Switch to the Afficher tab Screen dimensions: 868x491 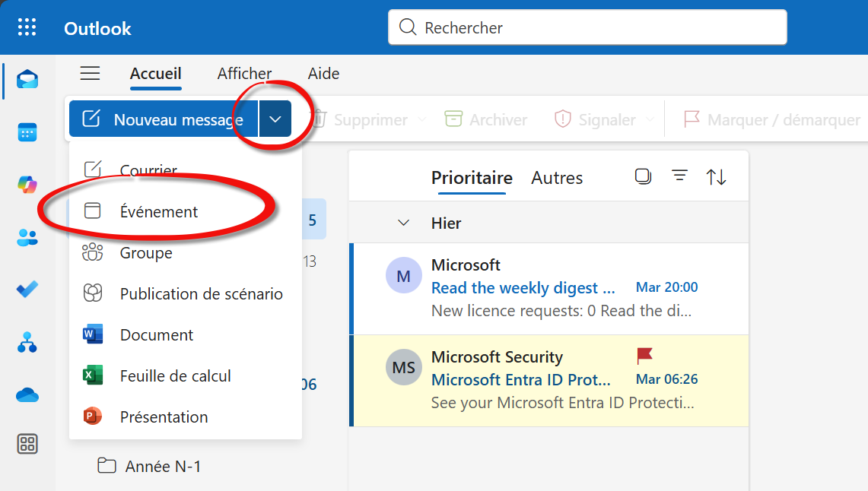point(244,74)
